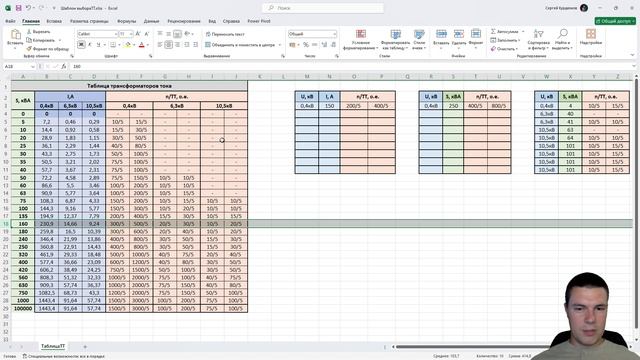Open Стили ячеек (Cell Styles) gallery

click(419, 40)
